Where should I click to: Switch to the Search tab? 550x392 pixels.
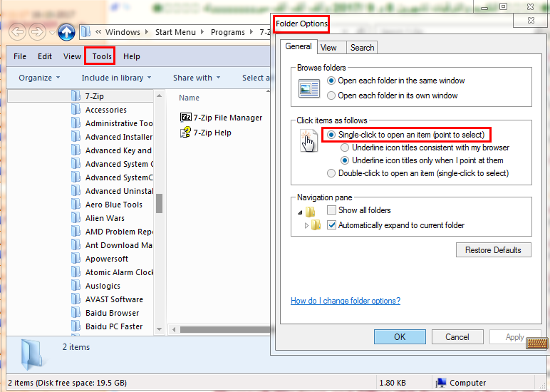[x=362, y=48]
